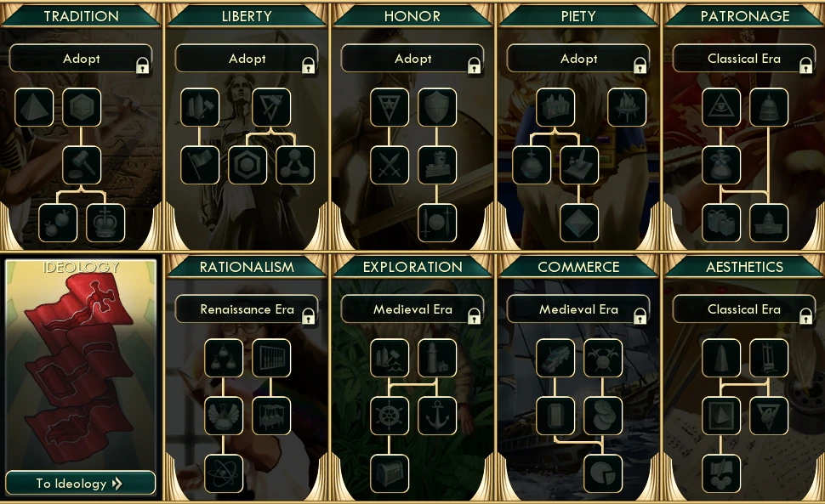
Task: Pick the stacked coins policy in Commerce
Action: click(x=603, y=416)
